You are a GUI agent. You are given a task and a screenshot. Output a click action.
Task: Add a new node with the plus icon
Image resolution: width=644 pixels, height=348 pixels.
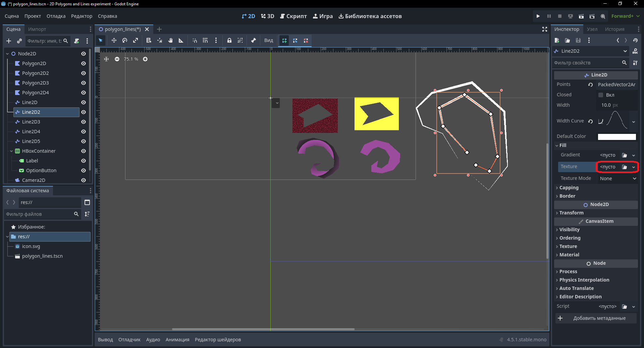tap(9, 41)
